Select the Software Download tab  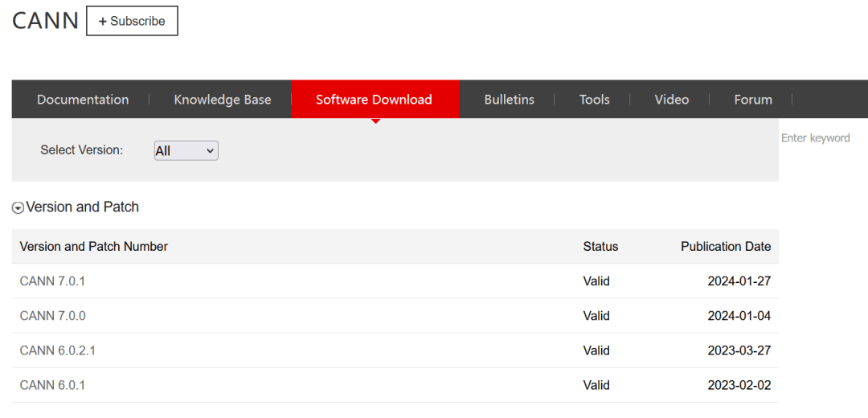pos(374,100)
